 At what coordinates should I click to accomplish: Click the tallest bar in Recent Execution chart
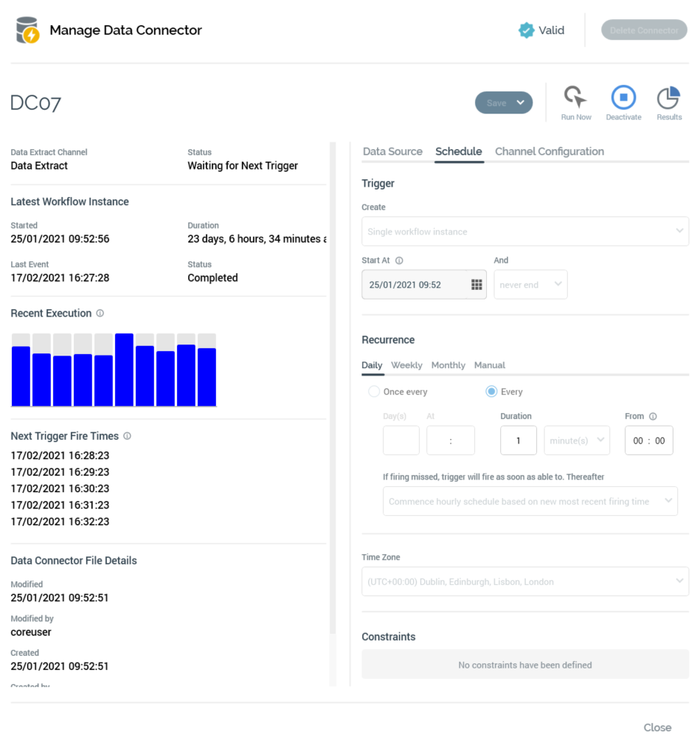pos(124,370)
